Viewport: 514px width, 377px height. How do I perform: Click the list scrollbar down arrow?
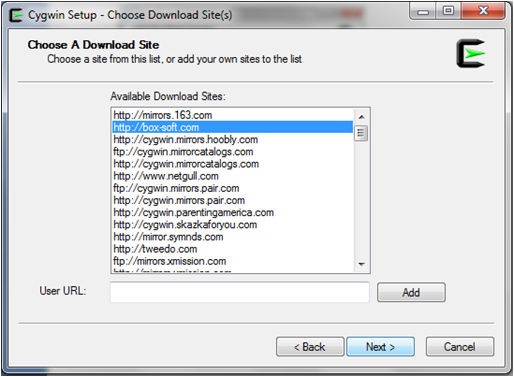361,264
